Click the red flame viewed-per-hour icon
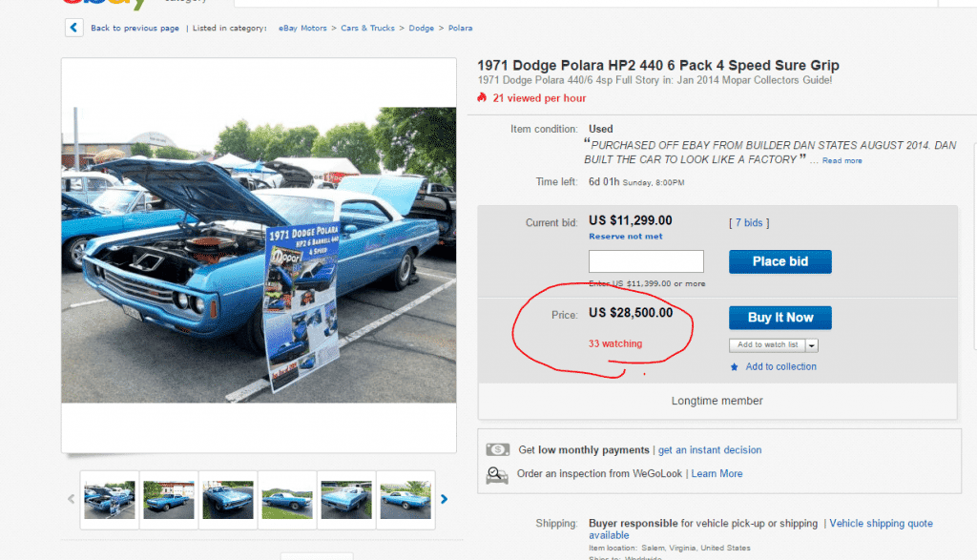This screenshot has height=560, width=977. coord(483,98)
